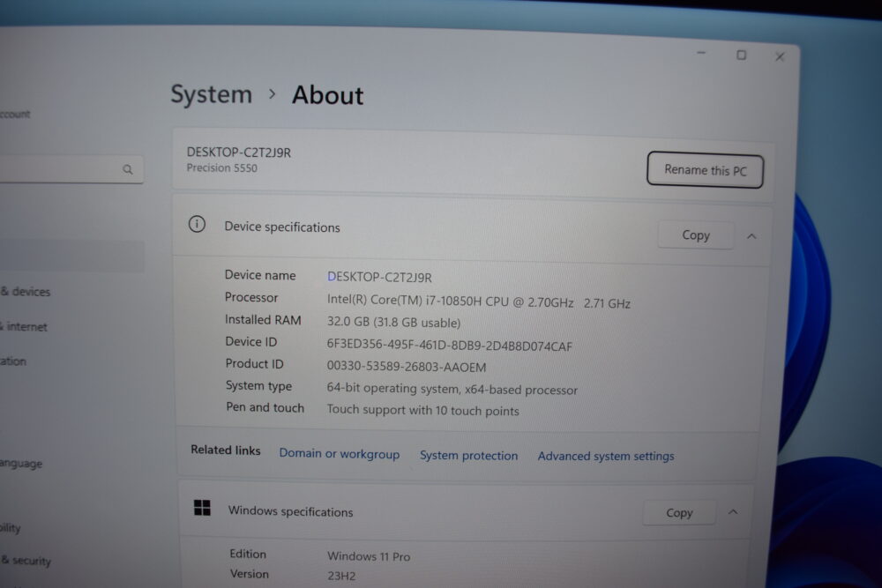882x588 pixels.
Task: Click the Version label
Action: pos(250,574)
